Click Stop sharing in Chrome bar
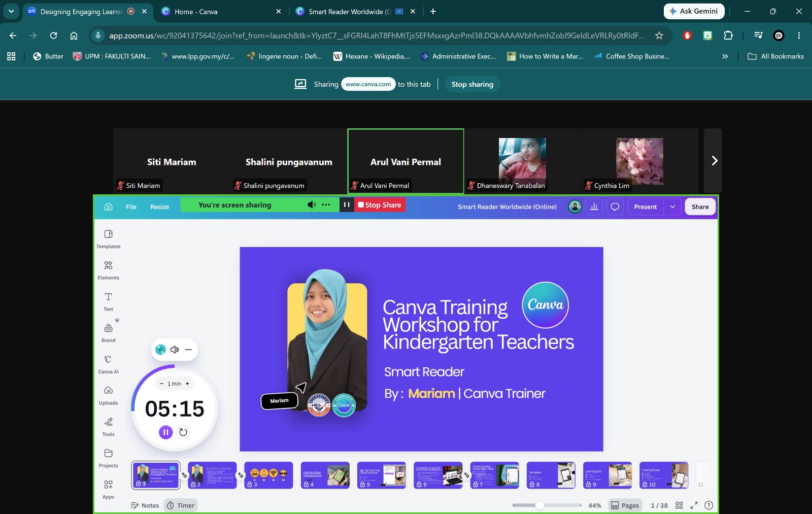The height and width of the screenshot is (514, 812). pyautogui.click(x=472, y=84)
